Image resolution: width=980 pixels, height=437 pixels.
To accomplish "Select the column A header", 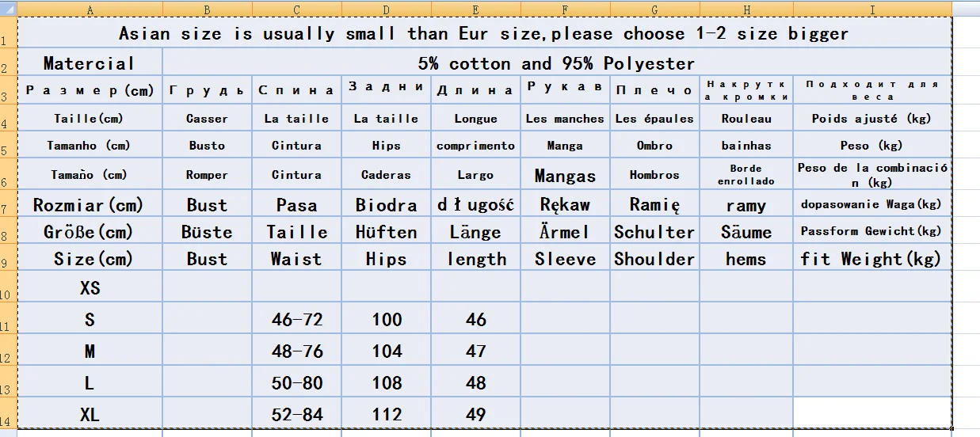I will click(90, 9).
